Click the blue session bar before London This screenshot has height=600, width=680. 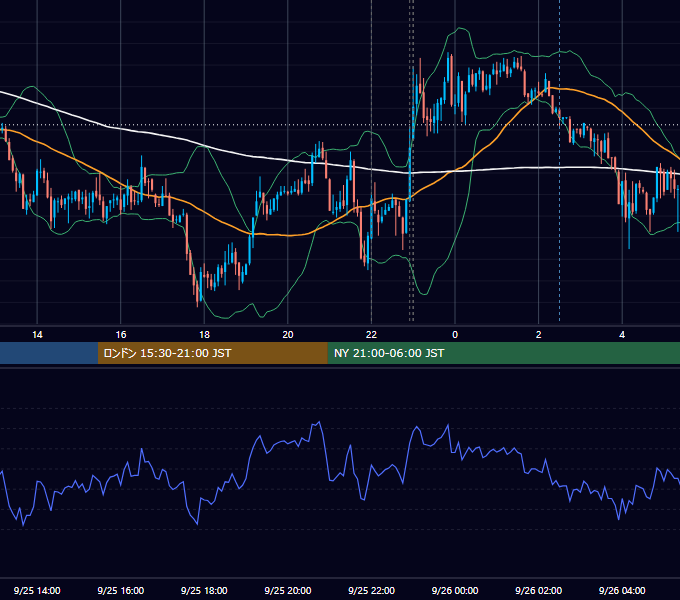(x=49, y=353)
